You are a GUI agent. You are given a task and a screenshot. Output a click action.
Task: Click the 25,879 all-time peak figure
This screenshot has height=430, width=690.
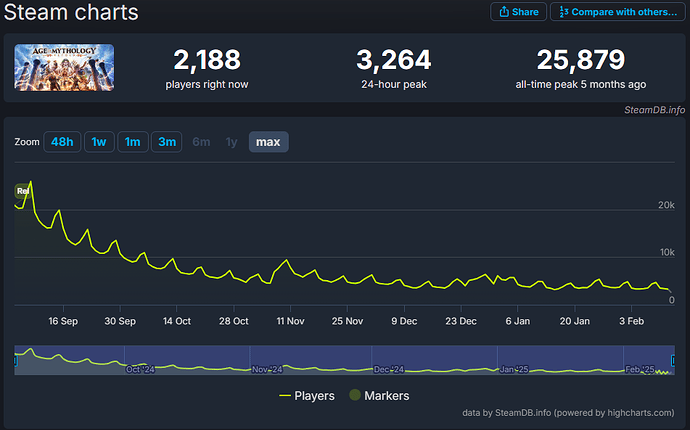[x=581, y=60]
